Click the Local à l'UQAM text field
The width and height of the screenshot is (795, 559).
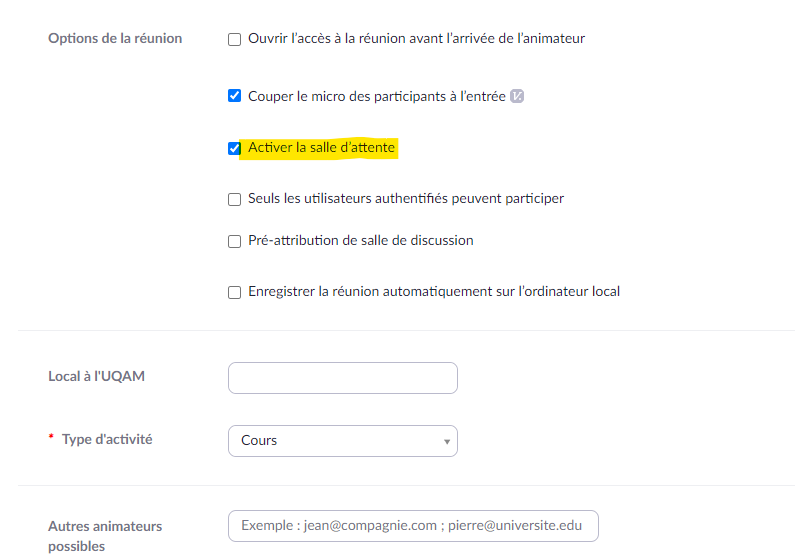(x=343, y=378)
